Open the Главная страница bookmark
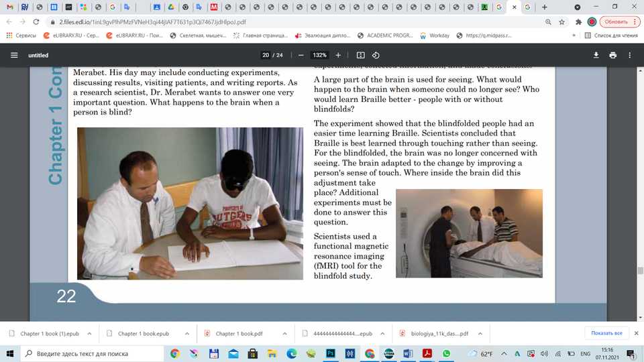 point(260,36)
